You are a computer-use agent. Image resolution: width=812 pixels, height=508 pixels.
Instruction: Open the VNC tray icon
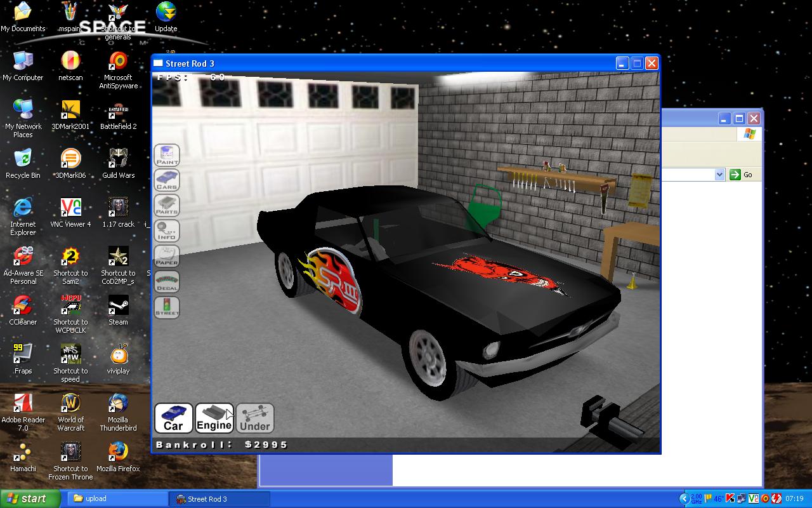click(754, 498)
